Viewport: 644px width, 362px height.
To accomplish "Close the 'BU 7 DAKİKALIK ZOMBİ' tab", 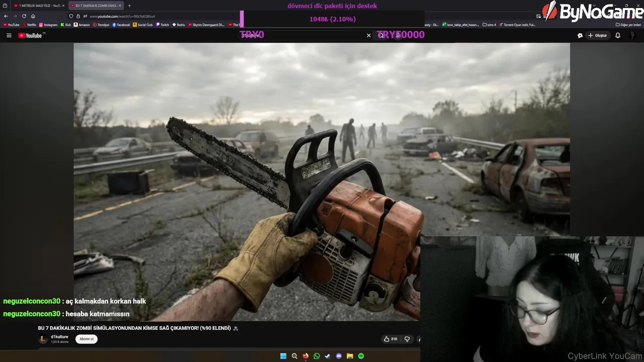I will tap(120, 6).
